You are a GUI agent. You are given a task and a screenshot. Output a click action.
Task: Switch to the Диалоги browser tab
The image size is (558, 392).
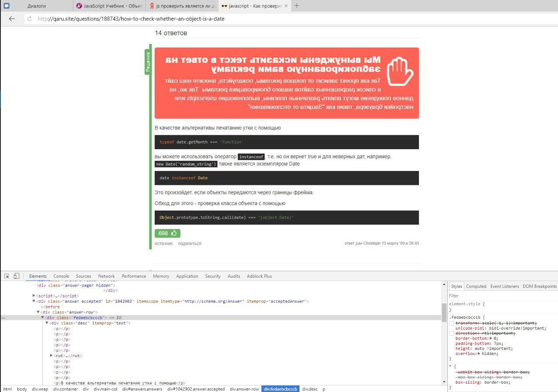[x=37, y=6]
